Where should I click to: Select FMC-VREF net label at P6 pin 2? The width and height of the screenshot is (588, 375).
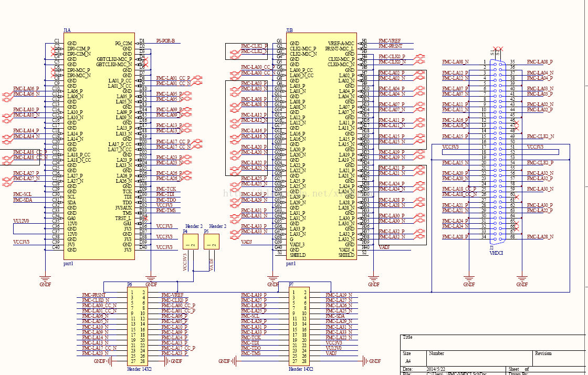pos(173,295)
